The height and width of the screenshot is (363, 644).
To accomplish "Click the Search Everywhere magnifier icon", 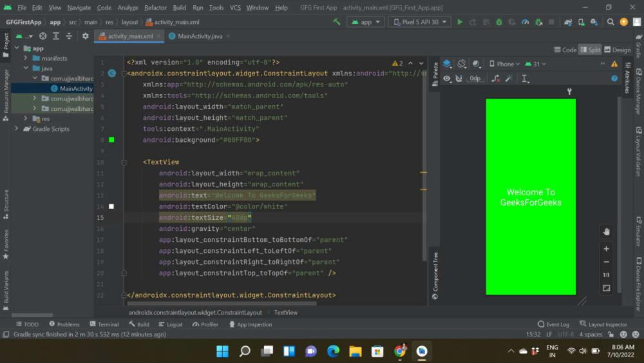I will [x=611, y=22].
